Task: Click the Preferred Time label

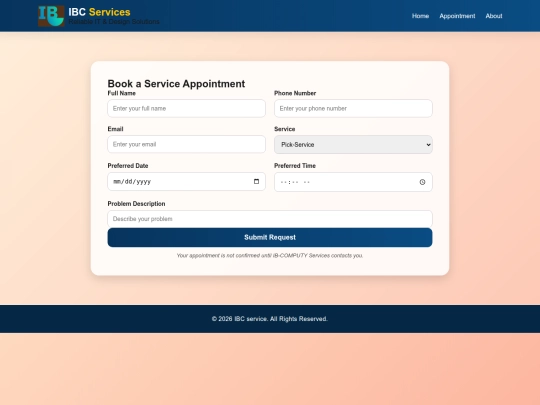Action: [x=295, y=166]
